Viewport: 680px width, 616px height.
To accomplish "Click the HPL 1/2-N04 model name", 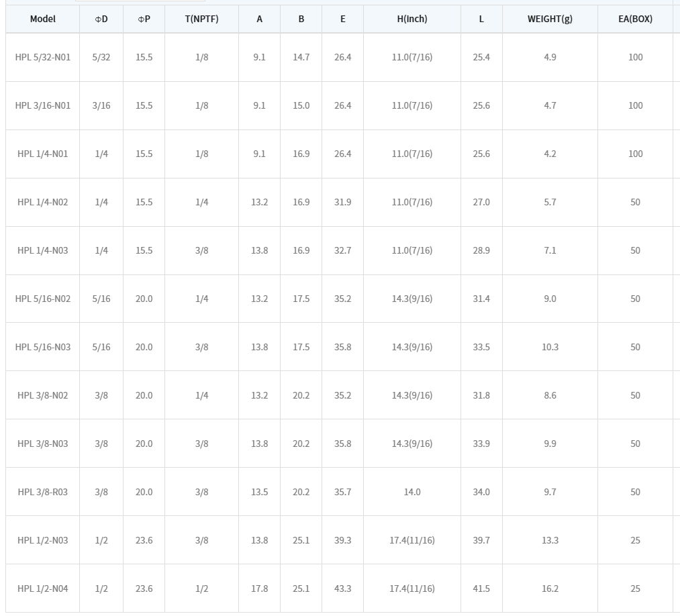I will (x=43, y=588).
